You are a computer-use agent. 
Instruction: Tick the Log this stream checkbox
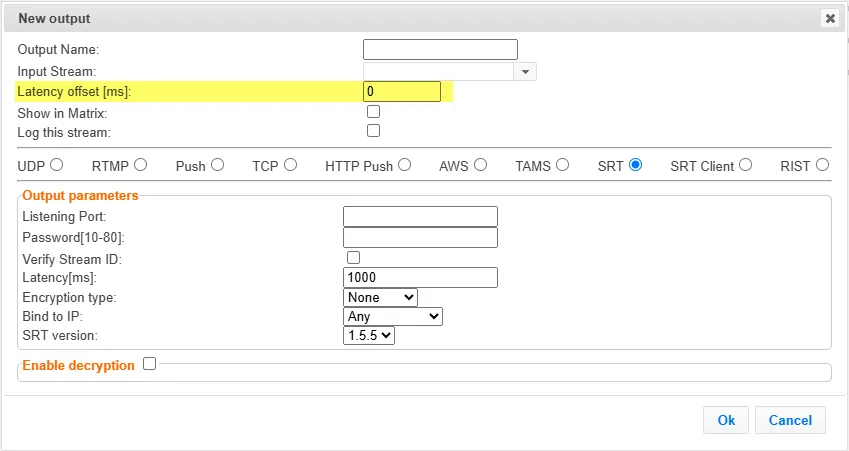(x=373, y=130)
